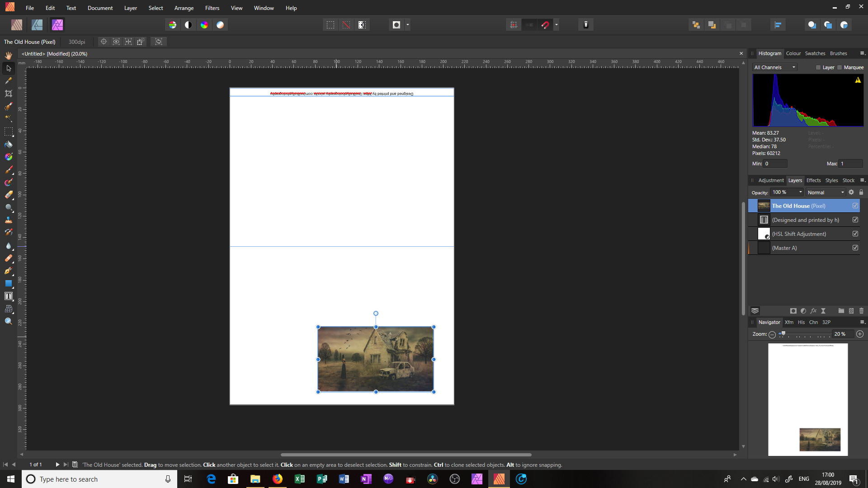This screenshot has width=868, height=488.
Task: Click the Auto Colours toolbar icon
Action: pos(204,25)
